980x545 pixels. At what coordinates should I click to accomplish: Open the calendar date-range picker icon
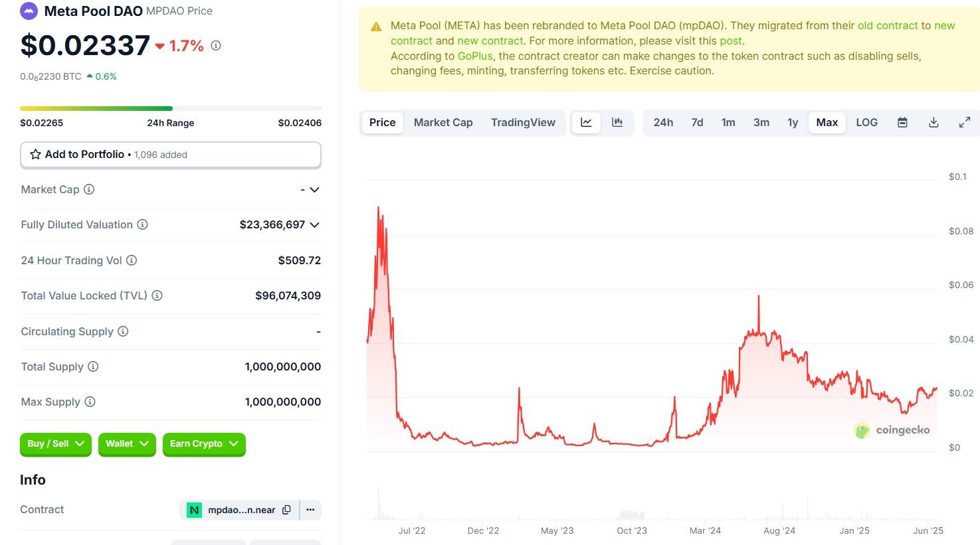point(902,122)
